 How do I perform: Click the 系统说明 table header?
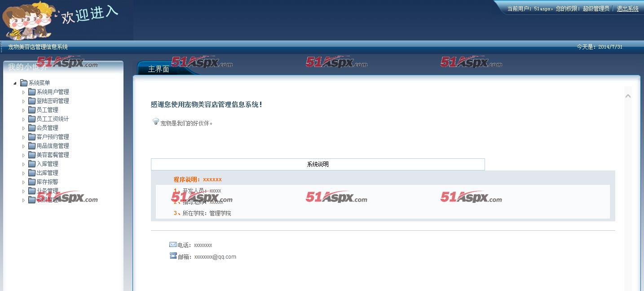click(x=318, y=164)
